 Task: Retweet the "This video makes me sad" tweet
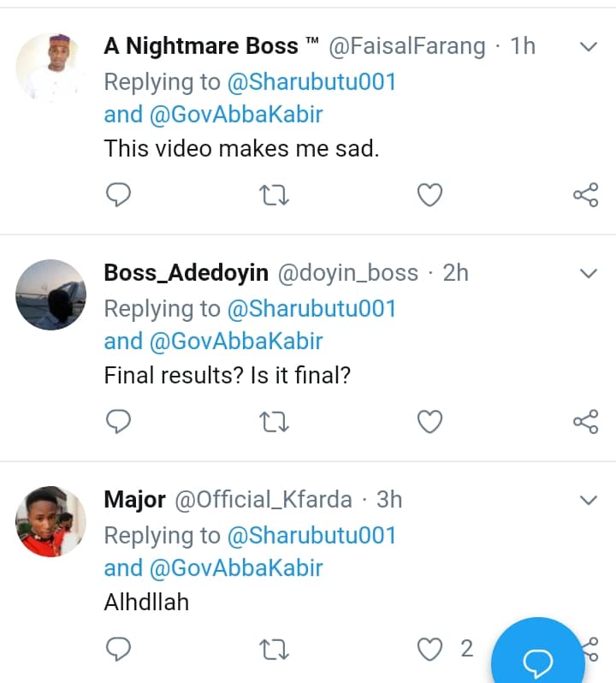[x=274, y=196]
